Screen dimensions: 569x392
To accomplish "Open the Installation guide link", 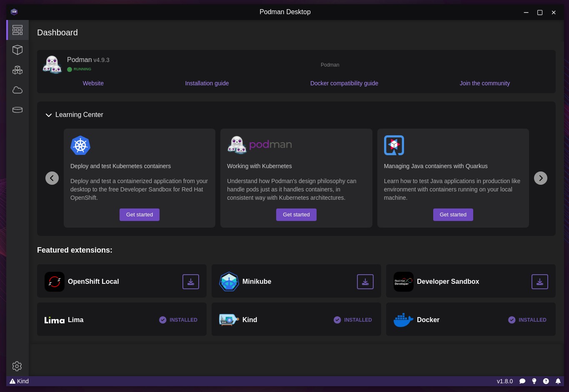I will pyautogui.click(x=207, y=83).
